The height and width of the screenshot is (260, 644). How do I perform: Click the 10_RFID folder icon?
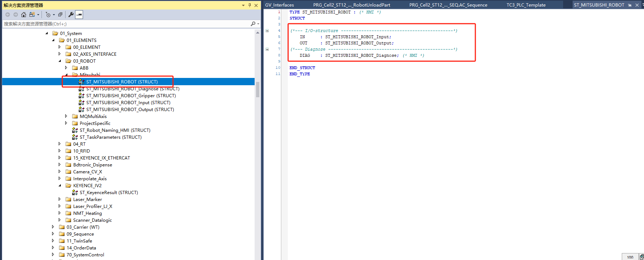pyautogui.click(x=68, y=151)
